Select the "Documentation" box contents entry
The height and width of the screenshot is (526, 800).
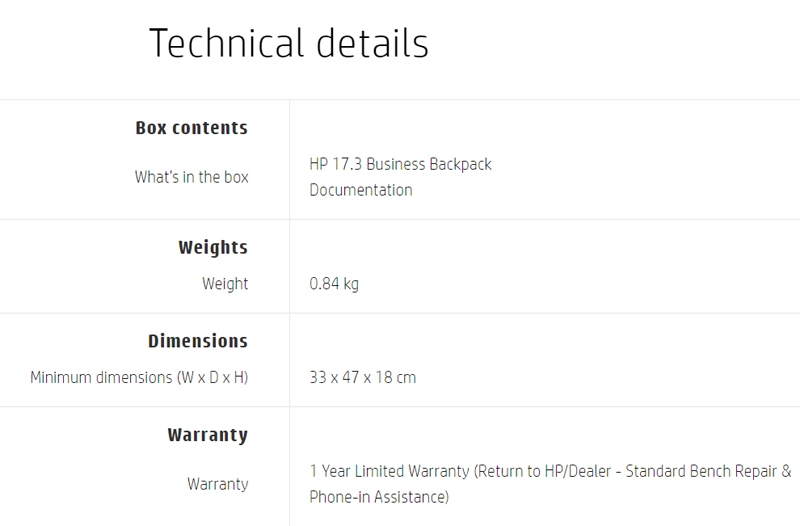point(361,190)
